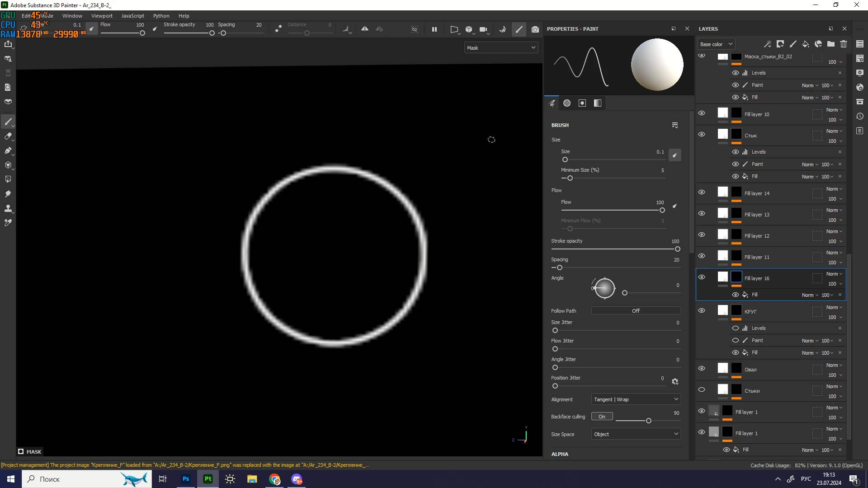868x488 pixels.
Task: Expand the Alignment Tangent | Wrap dropdown
Action: point(636,399)
